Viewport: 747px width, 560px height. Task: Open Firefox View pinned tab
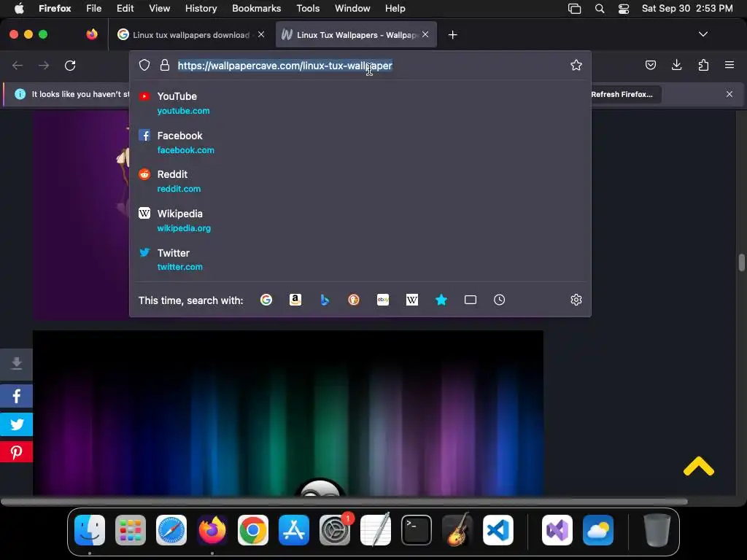click(92, 34)
